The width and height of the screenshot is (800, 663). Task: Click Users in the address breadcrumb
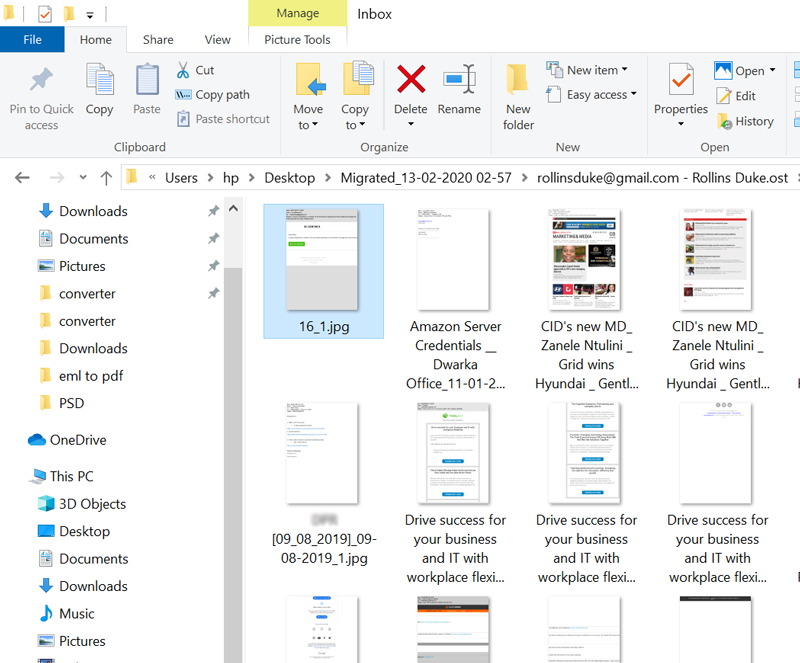(181, 178)
